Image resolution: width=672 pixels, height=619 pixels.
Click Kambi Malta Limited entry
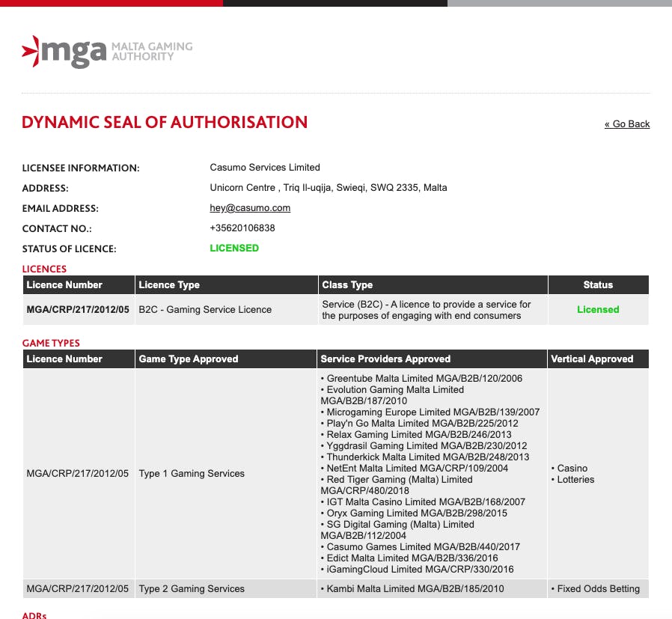tap(412, 589)
